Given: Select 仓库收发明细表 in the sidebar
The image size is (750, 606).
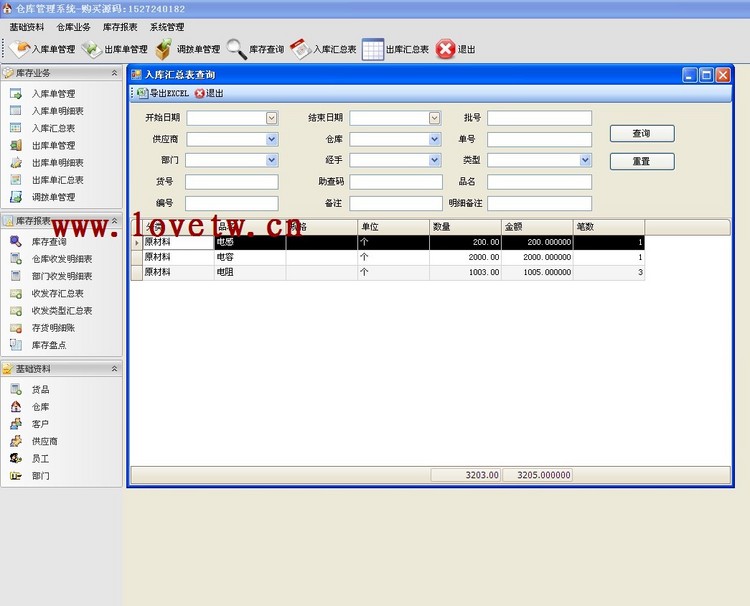Looking at the screenshot, I should tap(62, 259).
